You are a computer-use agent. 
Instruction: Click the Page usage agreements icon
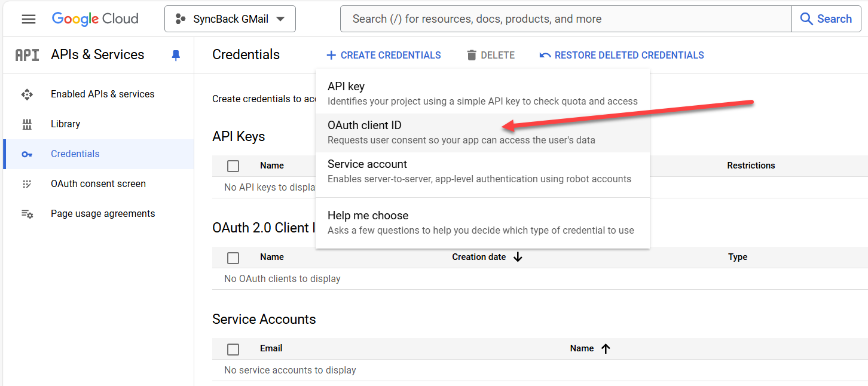pyautogui.click(x=27, y=214)
